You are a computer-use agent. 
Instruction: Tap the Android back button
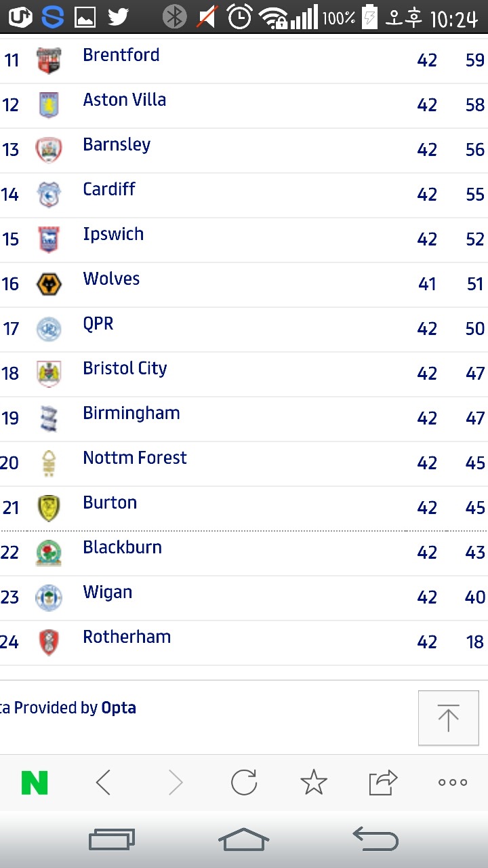(x=375, y=840)
